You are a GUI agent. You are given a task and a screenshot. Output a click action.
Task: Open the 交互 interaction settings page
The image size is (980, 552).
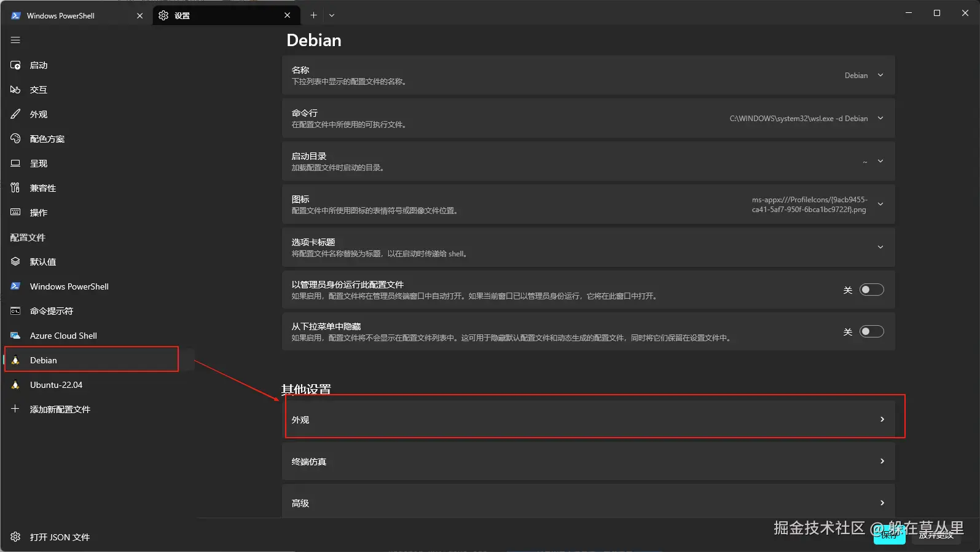click(98, 90)
